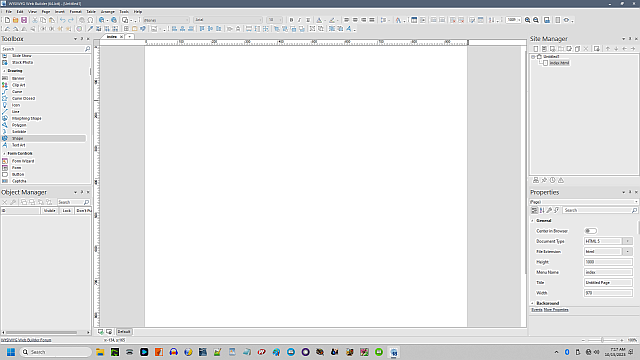Viewport: 640px width, 360px height.
Task: Toggle alphabetical sort in Properties panel
Action: pyautogui.click(x=542, y=210)
